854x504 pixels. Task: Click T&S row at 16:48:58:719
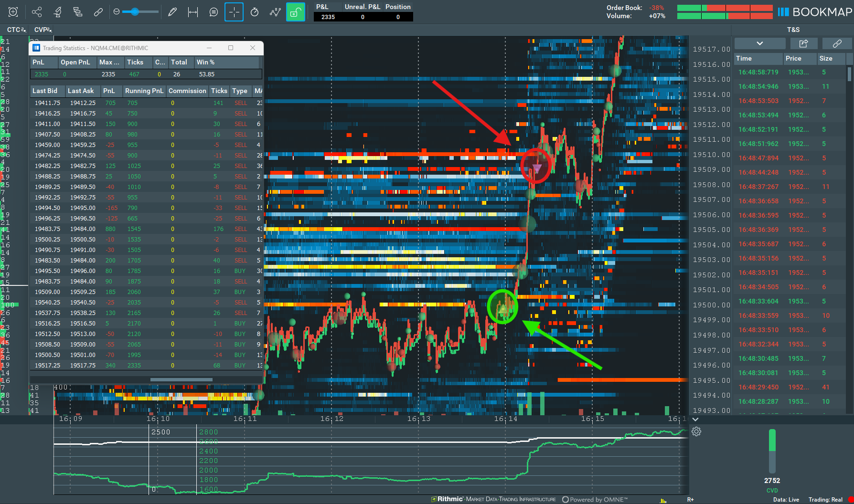point(790,72)
